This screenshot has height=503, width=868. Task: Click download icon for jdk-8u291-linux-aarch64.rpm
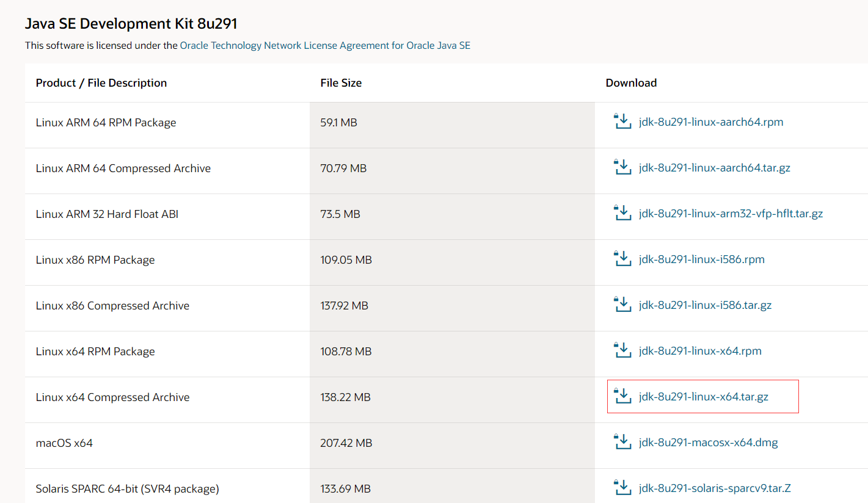pos(622,121)
